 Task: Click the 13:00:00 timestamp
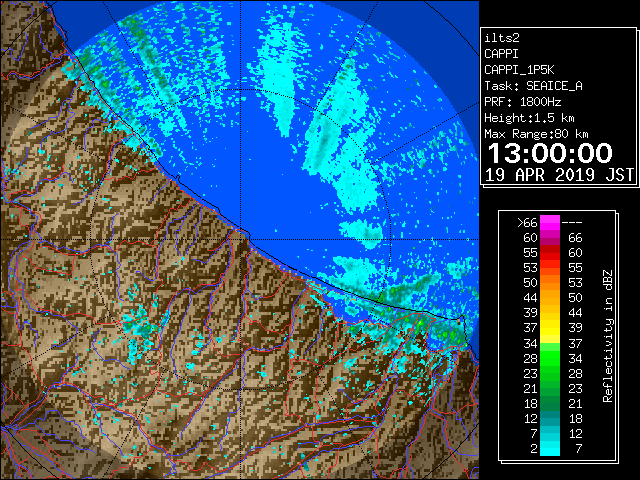tap(550, 153)
